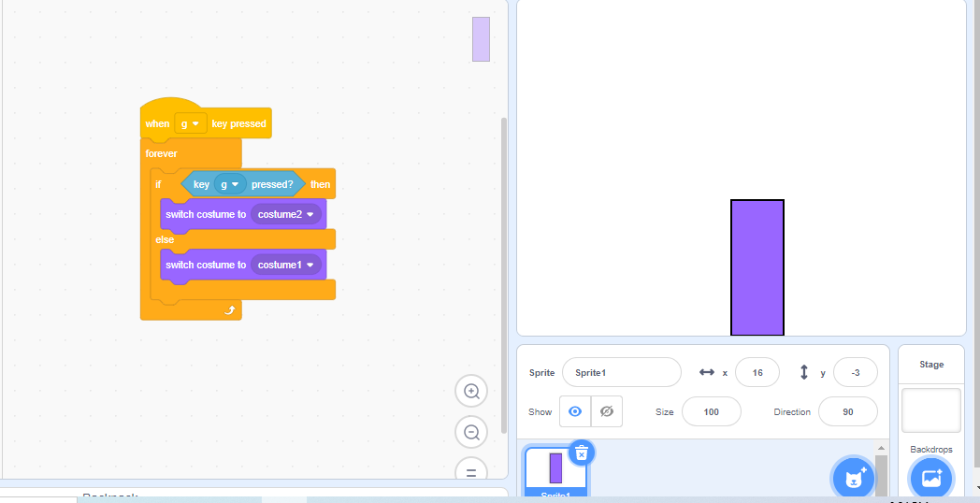980x503 pixels.
Task: Click the Sprite1 name field
Action: coord(621,372)
